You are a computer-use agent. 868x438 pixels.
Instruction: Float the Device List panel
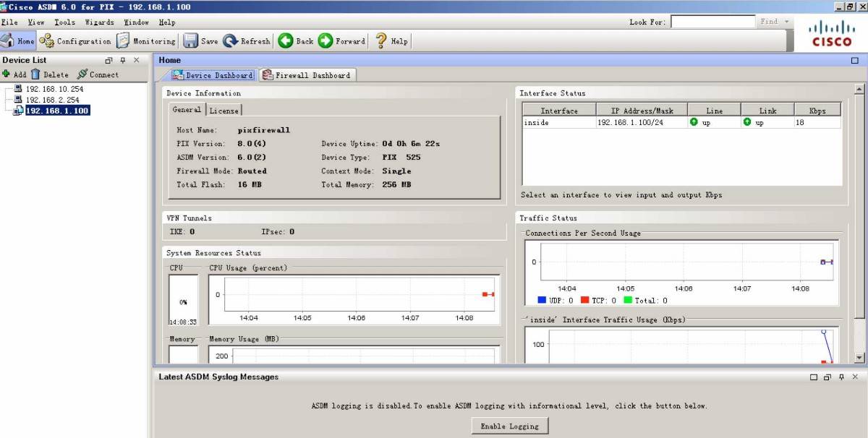click(x=109, y=61)
